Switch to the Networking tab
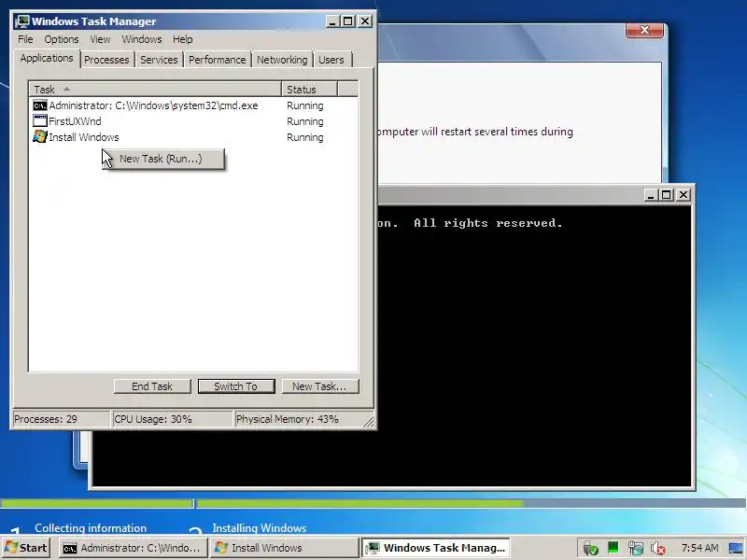 coord(282,60)
